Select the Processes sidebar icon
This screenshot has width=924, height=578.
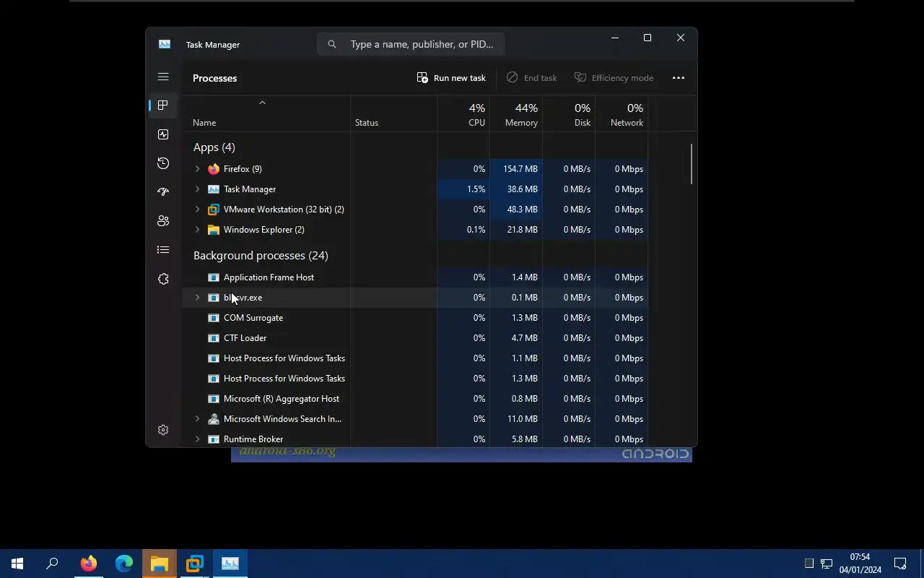pos(163,105)
